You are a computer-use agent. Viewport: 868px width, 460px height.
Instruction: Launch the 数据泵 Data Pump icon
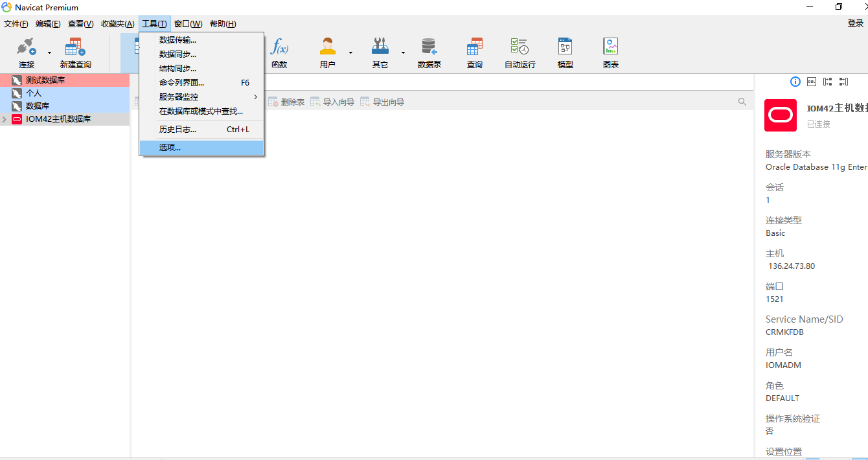click(429, 52)
